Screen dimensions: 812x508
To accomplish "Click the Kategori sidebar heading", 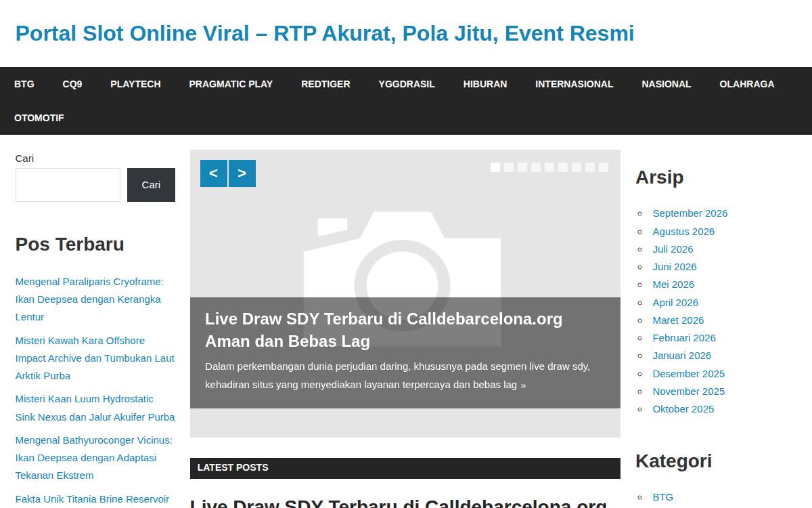I will tap(674, 461).
